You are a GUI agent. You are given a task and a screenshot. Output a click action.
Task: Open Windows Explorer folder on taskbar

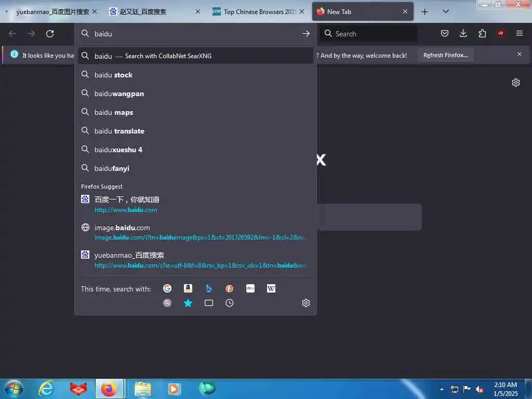coord(143,389)
